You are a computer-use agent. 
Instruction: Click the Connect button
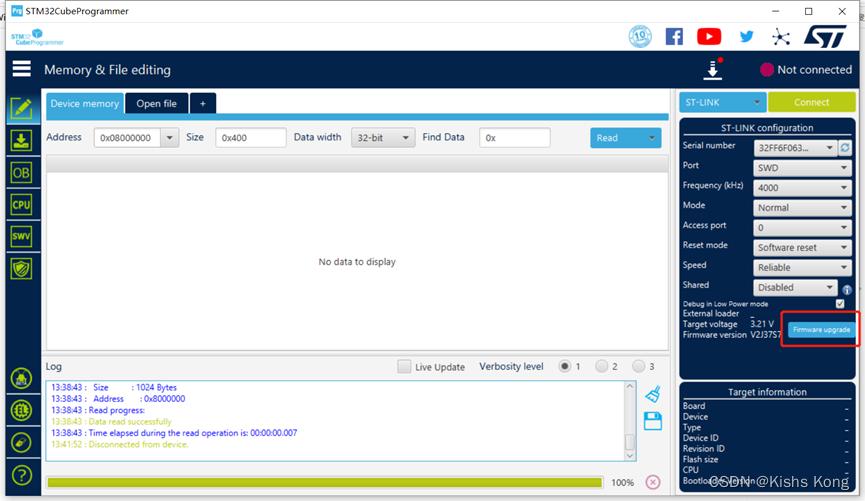(811, 102)
